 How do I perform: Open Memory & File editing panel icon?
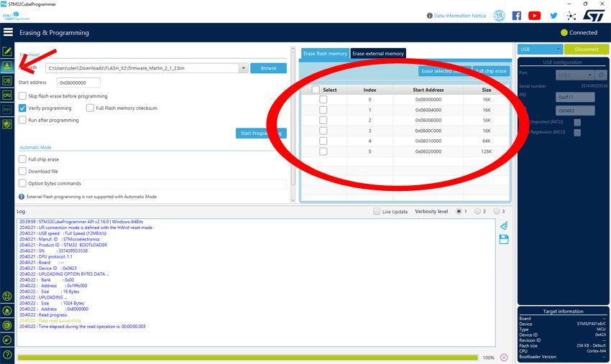tap(7, 52)
